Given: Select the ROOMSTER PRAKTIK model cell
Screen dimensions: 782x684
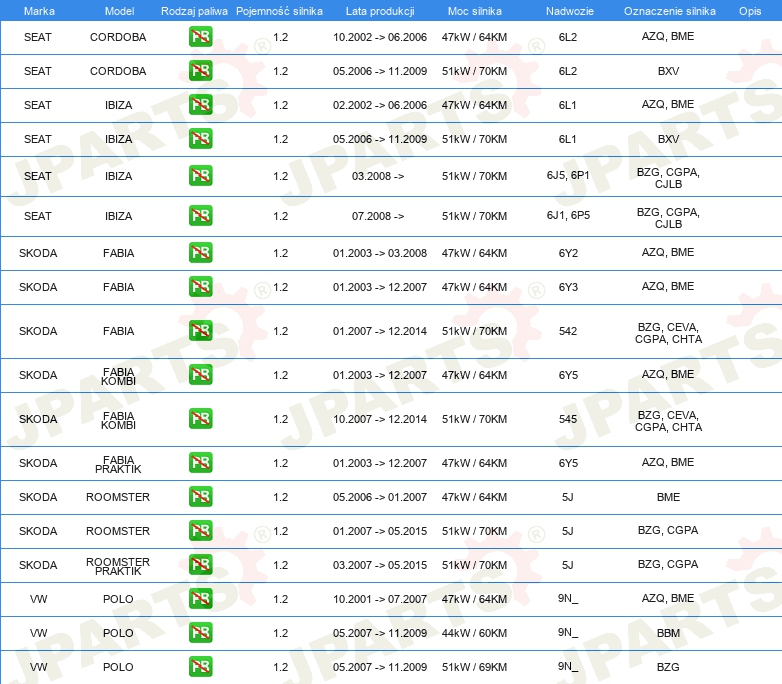Looking at the screenshot, I should pos(118,566).
